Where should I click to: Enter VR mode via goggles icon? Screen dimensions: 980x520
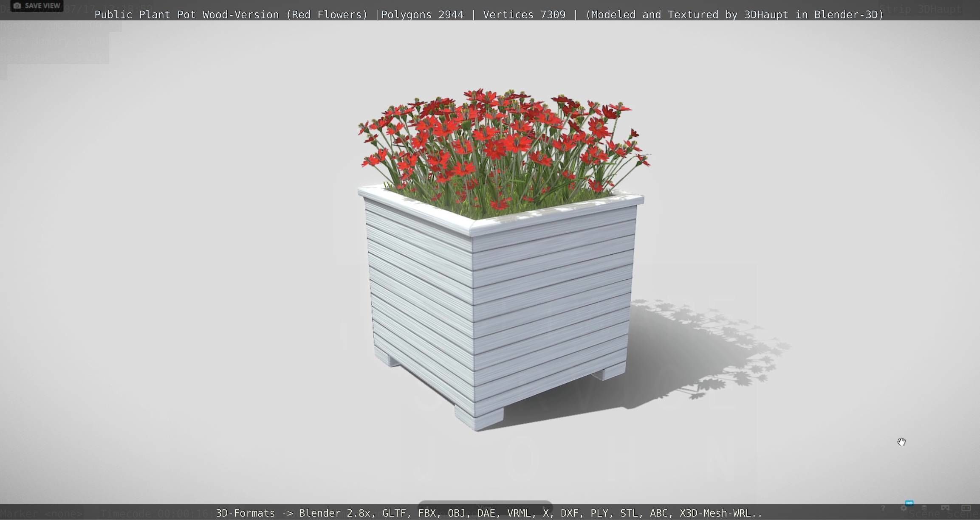(945, 508)
